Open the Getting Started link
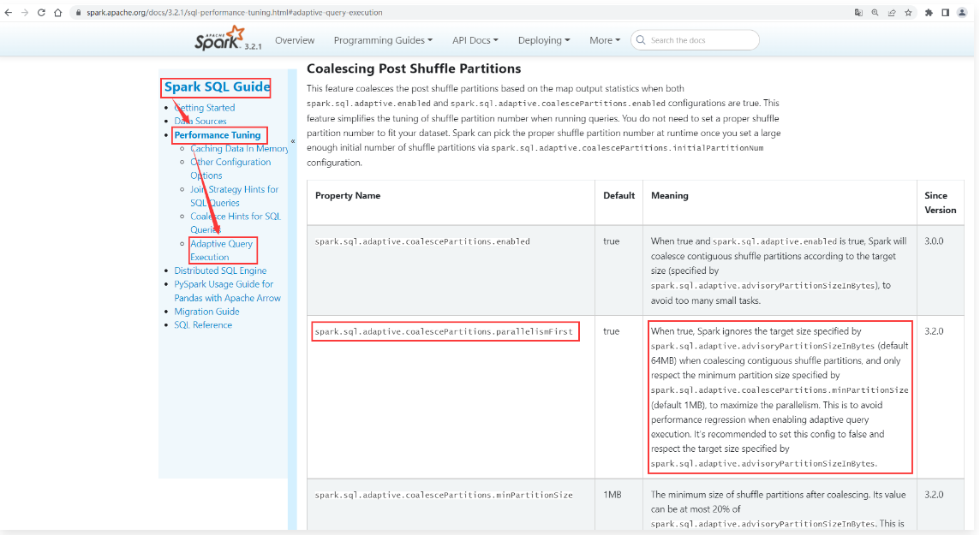Screen dimensions: 980x535 click(205, 107)
